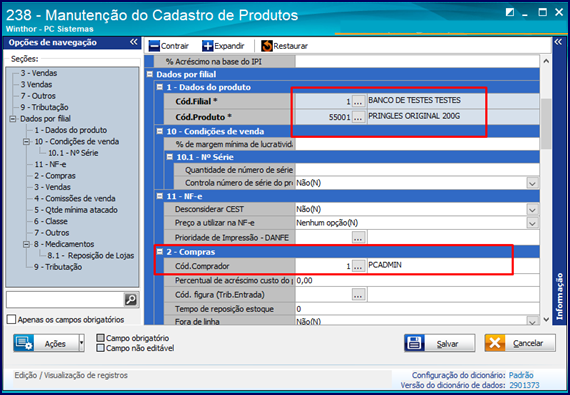
Task: Open Controla número de série dropdown
Action: [533, 183]
